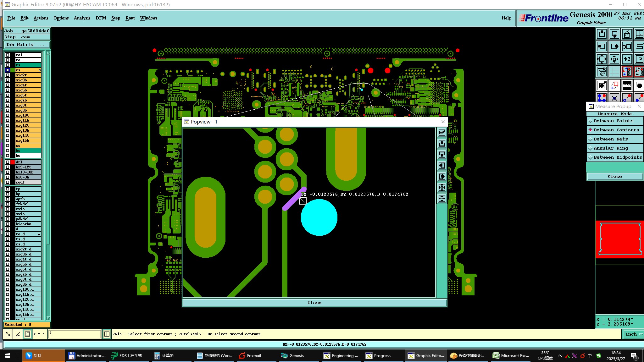This screenshot has height=362, width=644.
Task: Toggle checkbox for sig2t layer
Action: pyautogui.click(x=8, y=75)
